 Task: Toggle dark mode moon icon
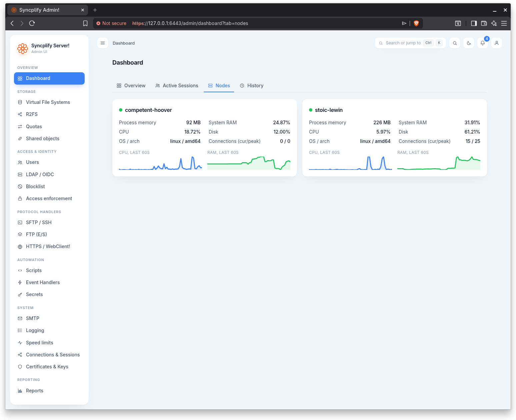469,43
